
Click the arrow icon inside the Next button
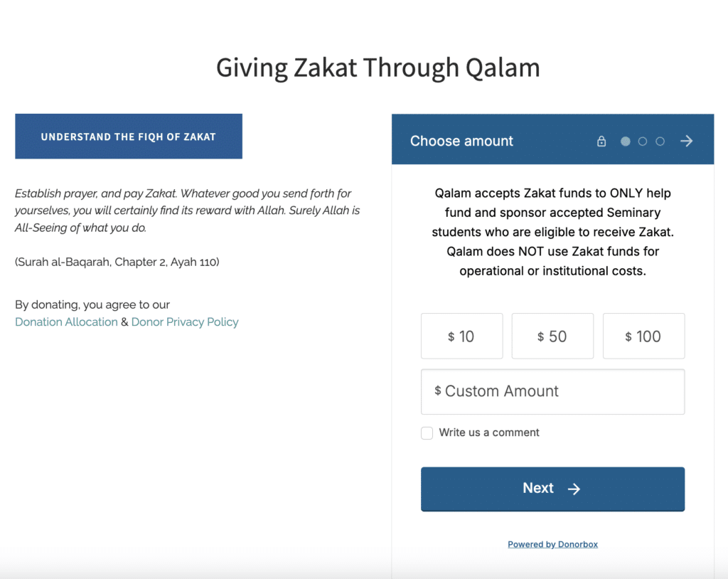pyautogui.click(x=574, y=489)
